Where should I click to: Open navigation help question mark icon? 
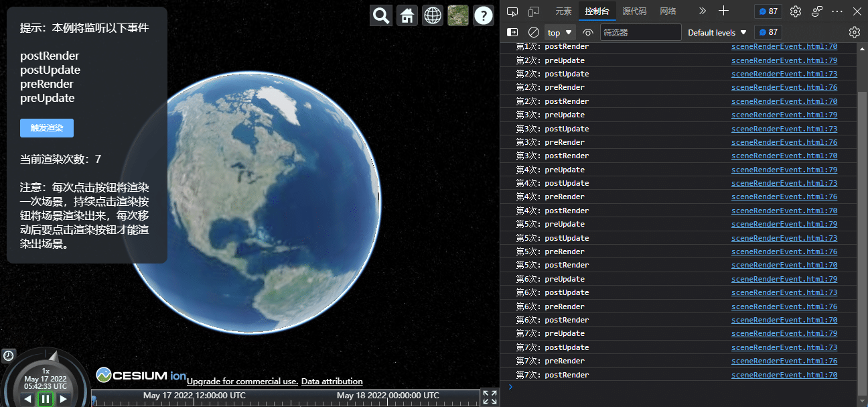tap(484, 15)
